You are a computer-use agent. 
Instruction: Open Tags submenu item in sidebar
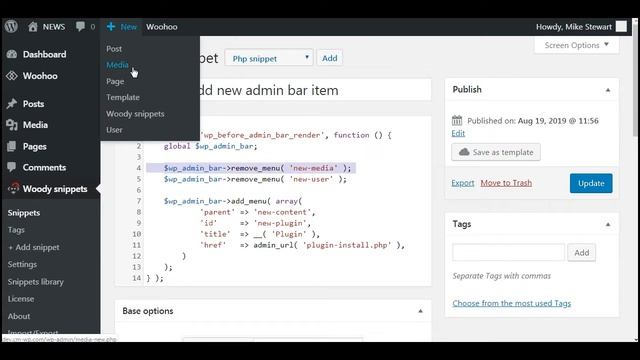[x=16, y=230]
